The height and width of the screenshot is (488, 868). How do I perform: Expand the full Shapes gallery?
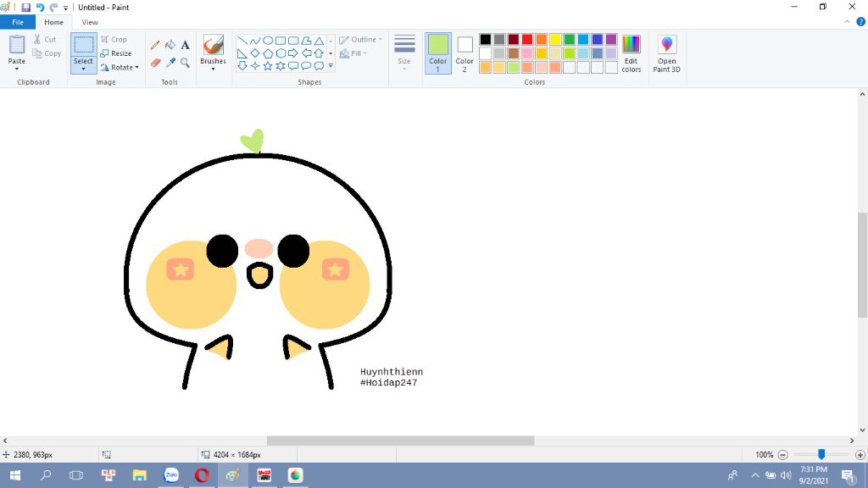pos(331,66)
